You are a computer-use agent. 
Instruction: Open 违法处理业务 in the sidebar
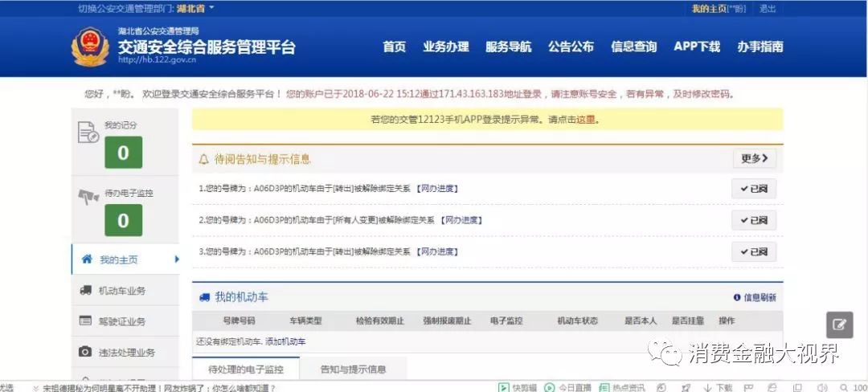[x=125, y=352]
